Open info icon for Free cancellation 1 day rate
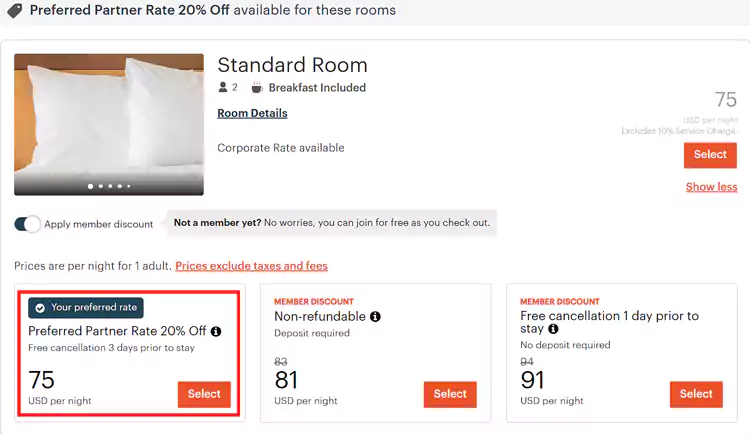 pos(553,329)
